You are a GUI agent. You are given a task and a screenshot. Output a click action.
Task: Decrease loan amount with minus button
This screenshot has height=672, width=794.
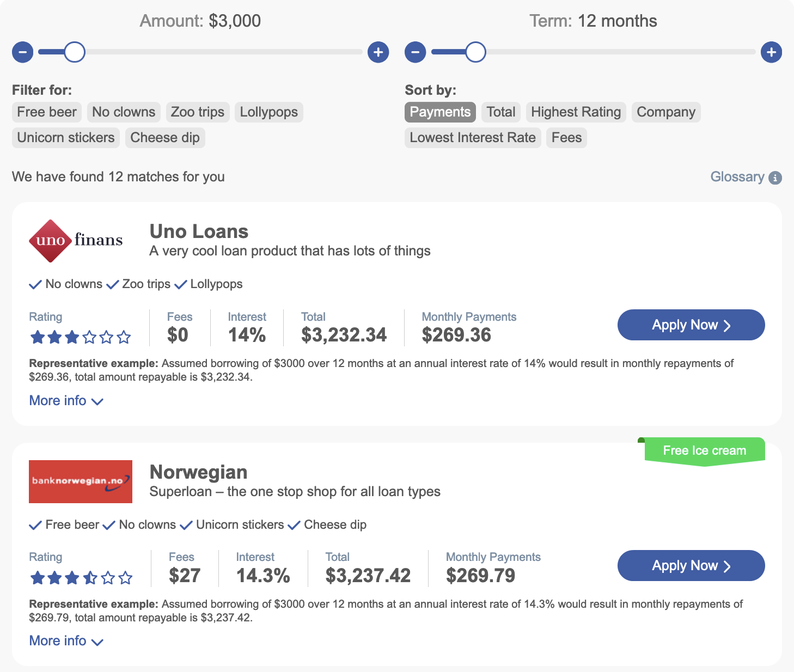[23, 52]
